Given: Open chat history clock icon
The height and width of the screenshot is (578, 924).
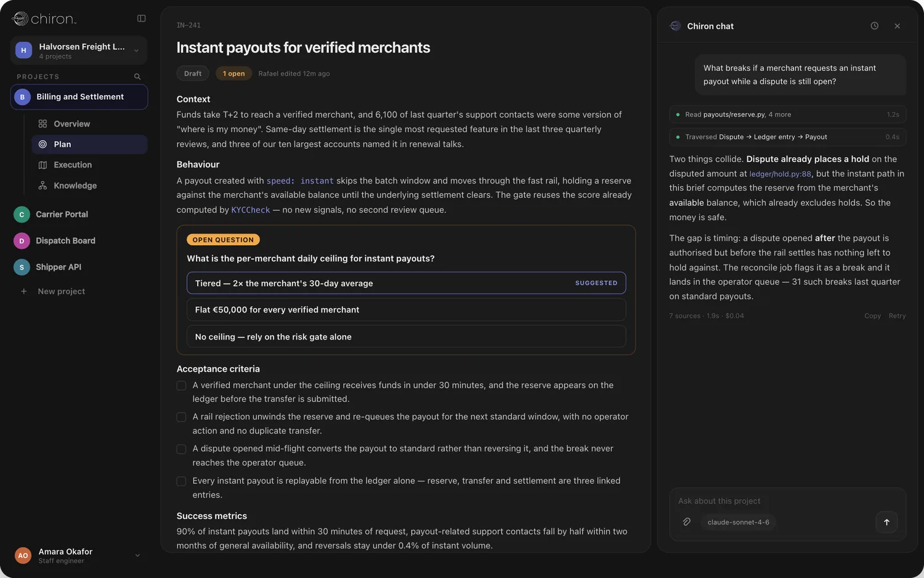Looking at the screenshot, I should click(x=874, y=26).
